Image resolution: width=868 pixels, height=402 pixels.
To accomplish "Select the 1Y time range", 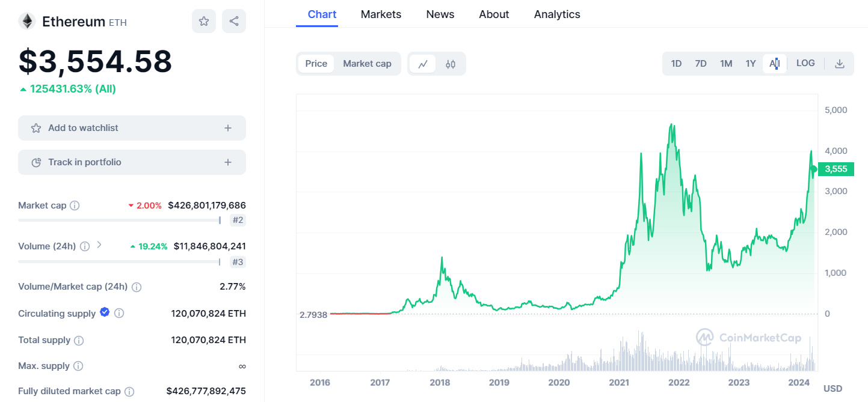I will click(750, 64).
